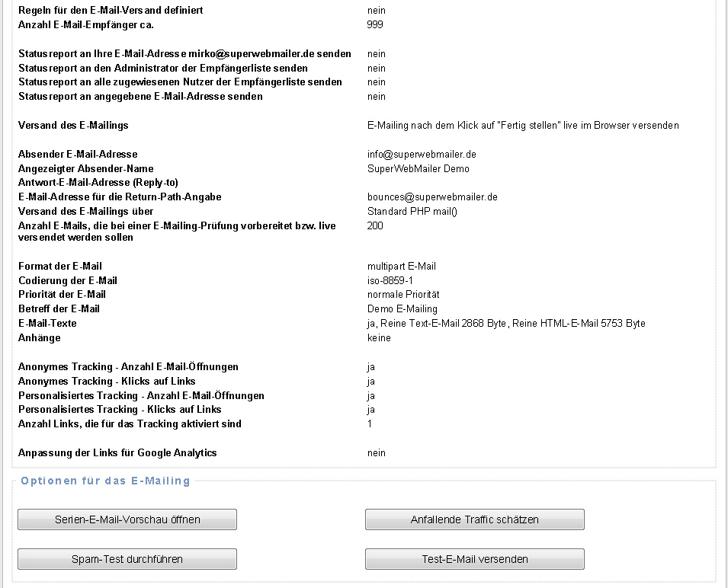Select the encoding value iso-8859-1
The width and height of the screenshot is (728, 588).
[390, 281]
